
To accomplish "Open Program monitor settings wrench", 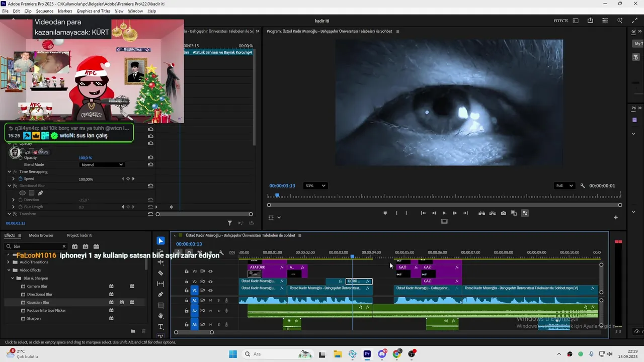I will (583, 186).
